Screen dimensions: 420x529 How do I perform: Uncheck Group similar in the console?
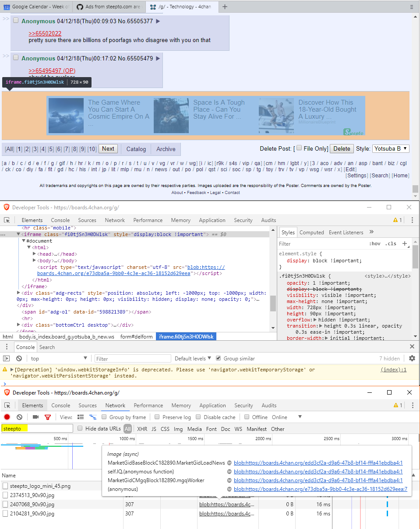click(219, 358)
